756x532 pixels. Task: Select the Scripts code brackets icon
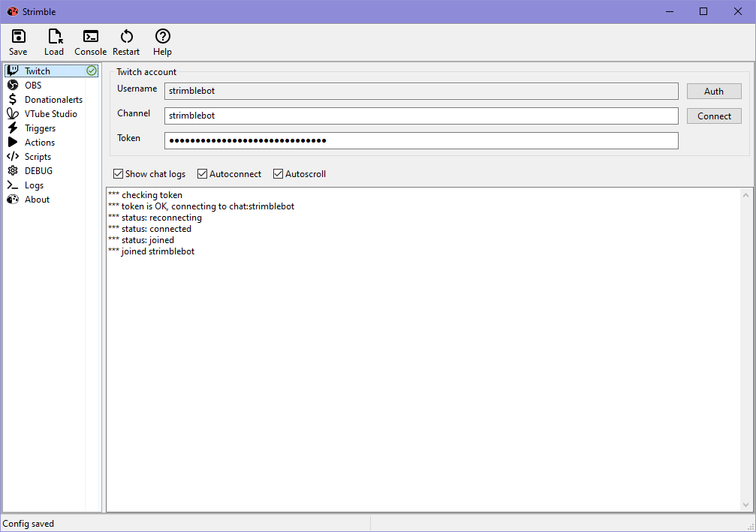[13, 157]
